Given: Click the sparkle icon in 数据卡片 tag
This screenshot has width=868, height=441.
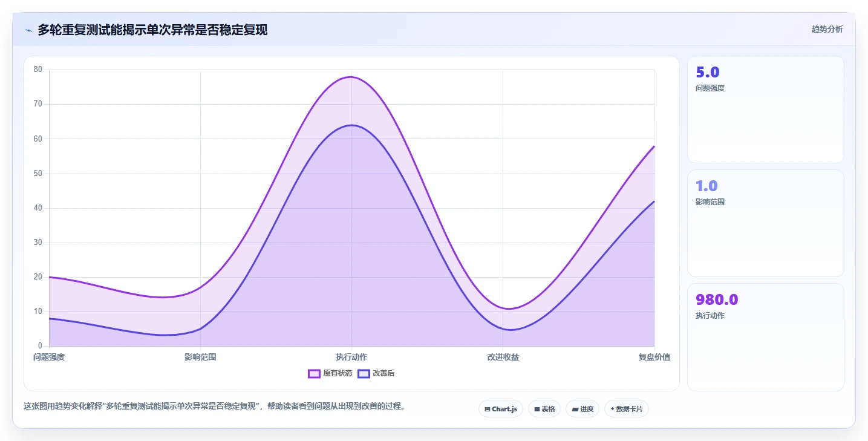Looking at the screenshot, I should (x=612, y=409).
